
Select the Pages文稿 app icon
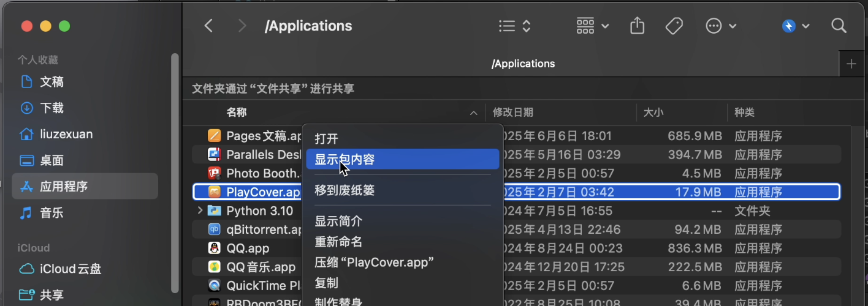(x=214, y=136)
